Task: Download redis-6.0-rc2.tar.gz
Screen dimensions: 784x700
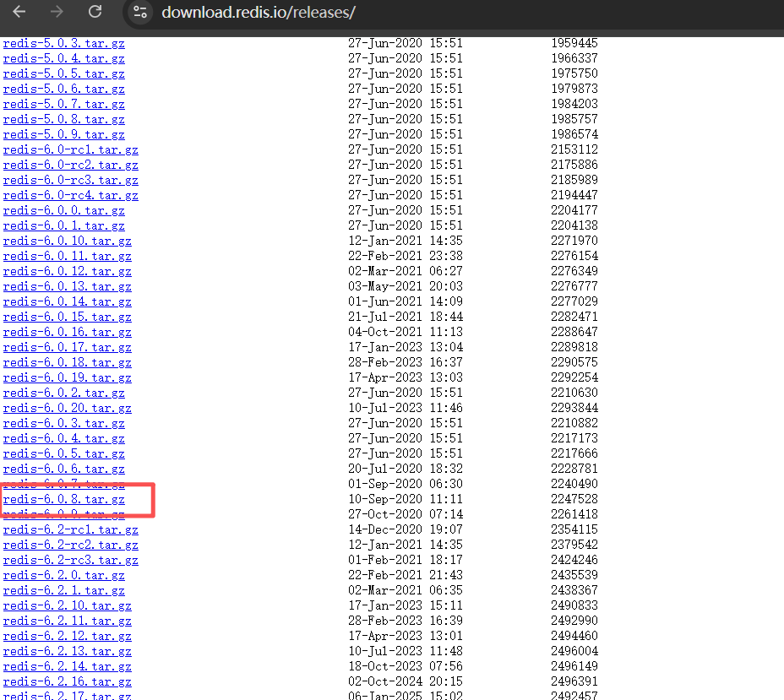Action: pyautogui.click(x=70, y=165)
